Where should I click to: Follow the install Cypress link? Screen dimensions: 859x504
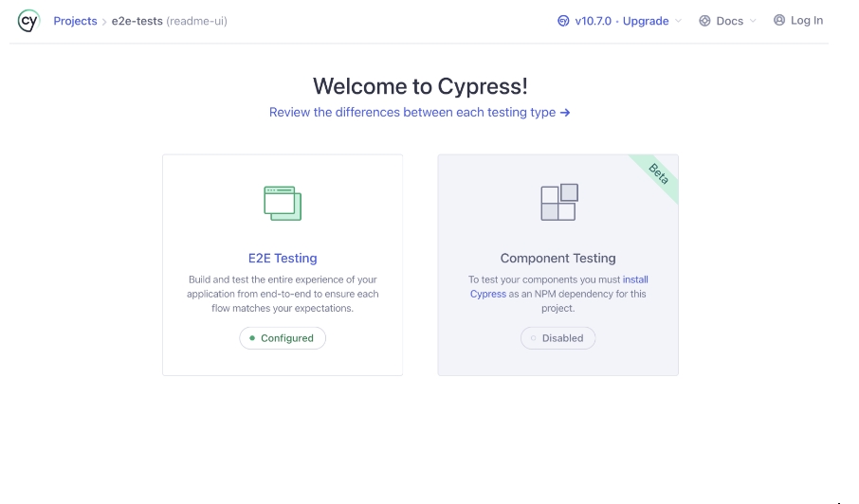[x=635, y=279]
